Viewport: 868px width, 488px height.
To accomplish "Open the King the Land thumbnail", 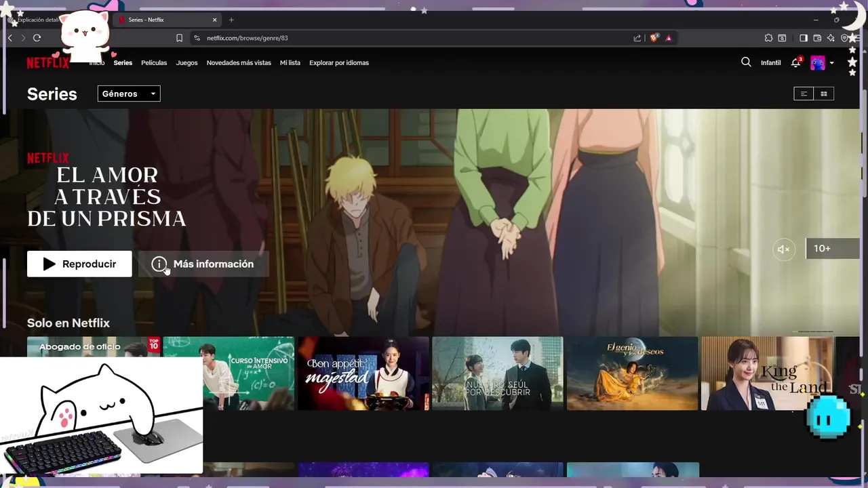I will pos(767,373).
